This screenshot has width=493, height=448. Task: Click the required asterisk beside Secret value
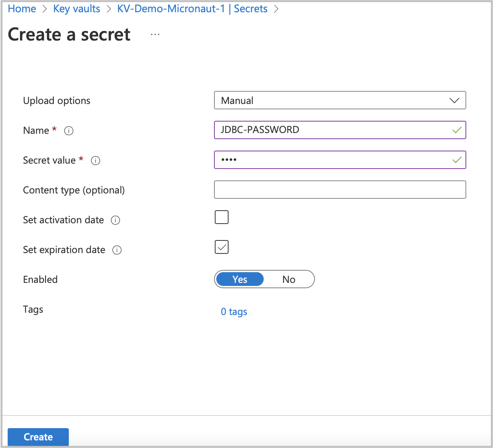click(81, 159)
